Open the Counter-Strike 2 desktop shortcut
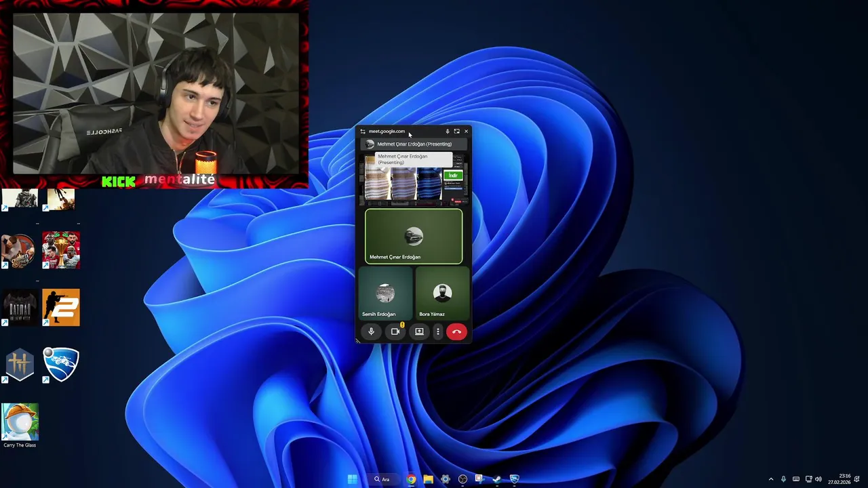Screen dimensions: 868x488 coord(61,308)
